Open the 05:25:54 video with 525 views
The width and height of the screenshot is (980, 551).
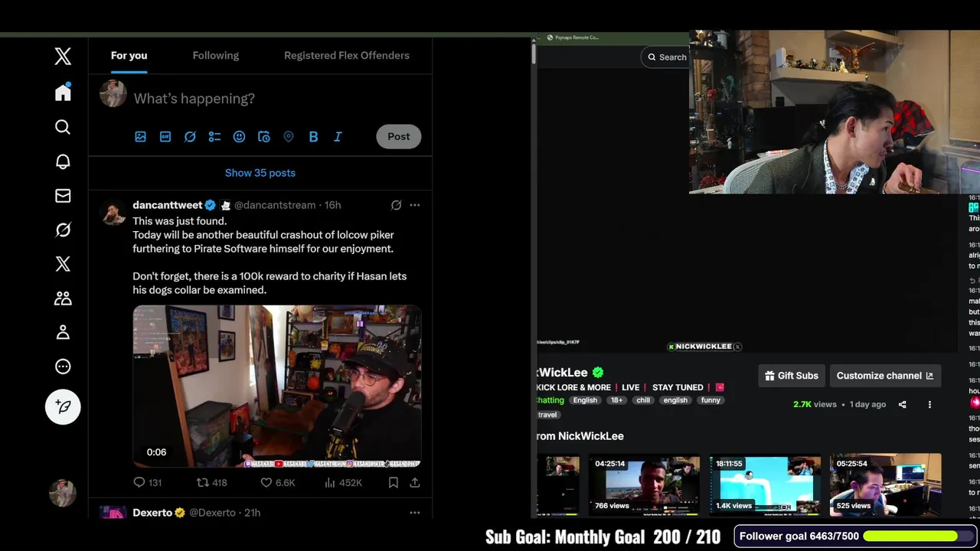pyautogui.click(x=886, y=484)
